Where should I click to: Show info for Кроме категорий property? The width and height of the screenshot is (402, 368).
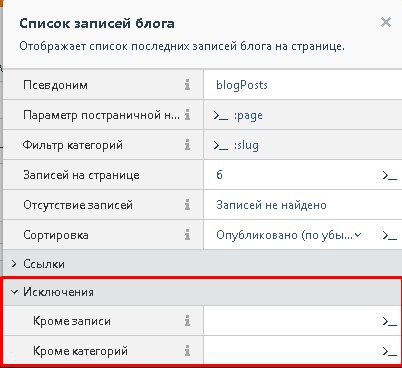coord(187,351)
